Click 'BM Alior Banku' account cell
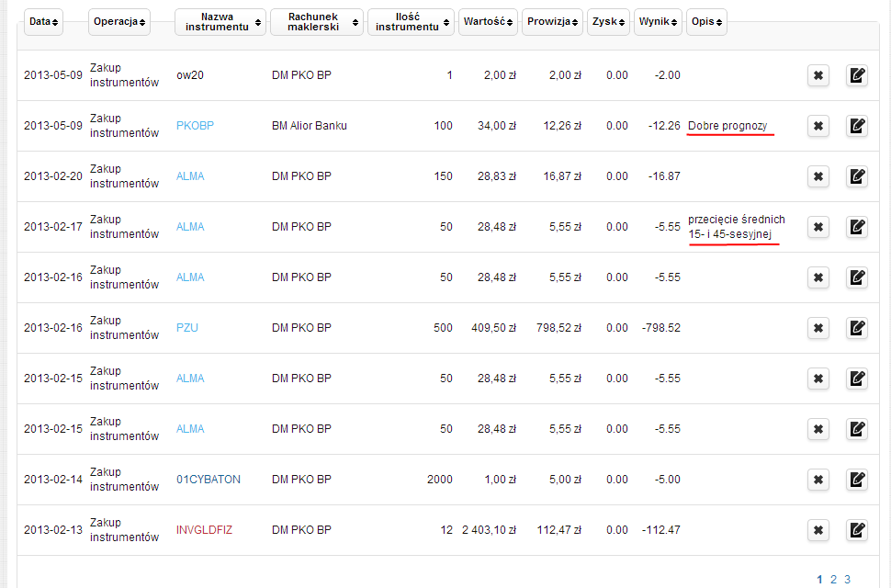This screenshot has height=588, width=891. (310, 126)
